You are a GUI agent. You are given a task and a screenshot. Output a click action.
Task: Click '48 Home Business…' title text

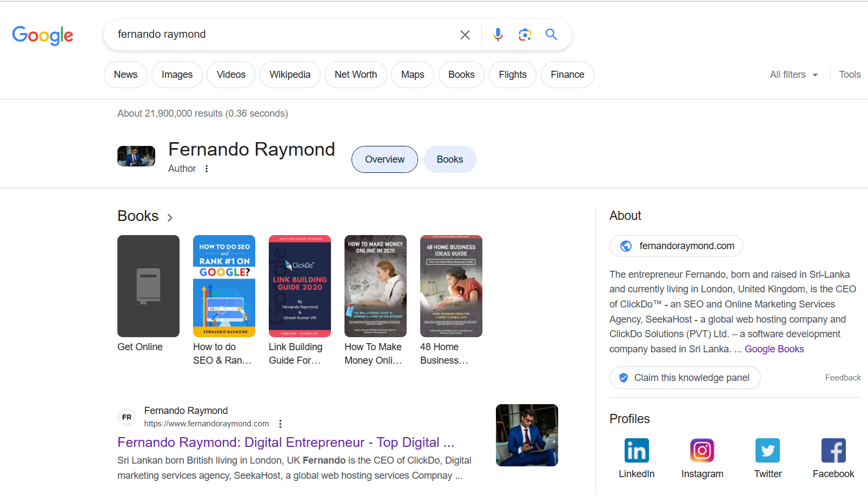[x=444, y=353]
